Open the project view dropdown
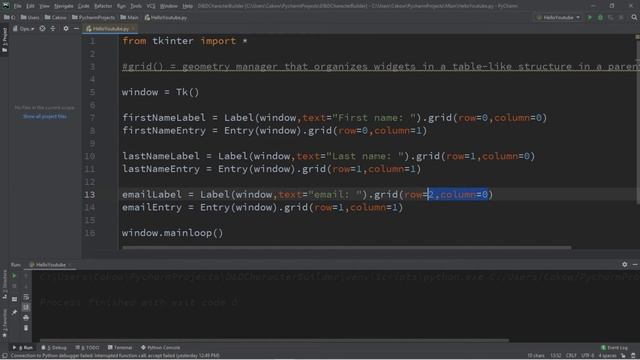This screenshot has width=640, height=360. [x=24, y=29]
